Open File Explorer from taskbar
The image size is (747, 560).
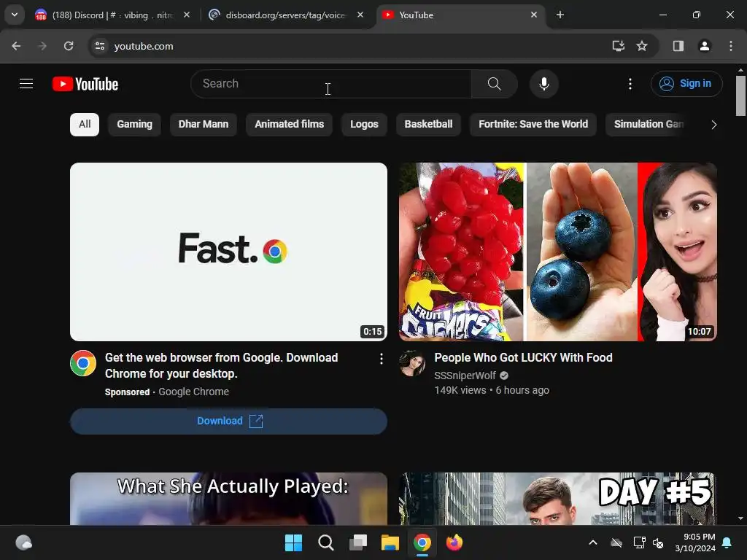390,542
